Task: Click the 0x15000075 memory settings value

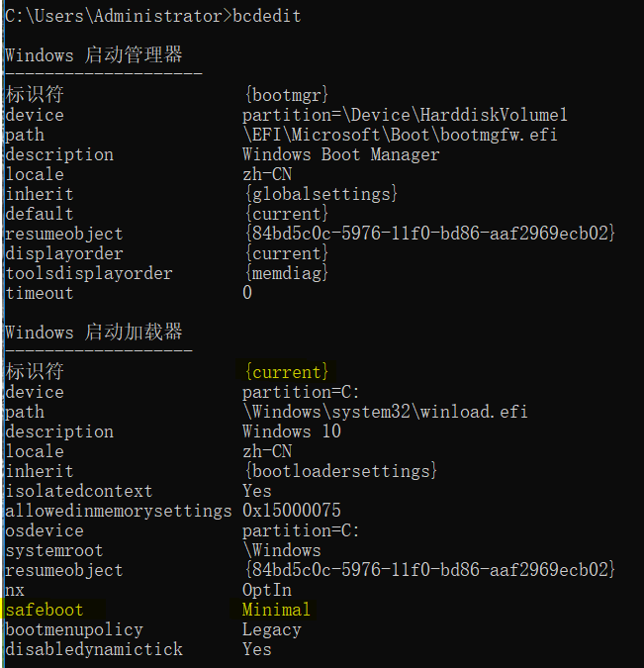Action: tap(291, 511)
